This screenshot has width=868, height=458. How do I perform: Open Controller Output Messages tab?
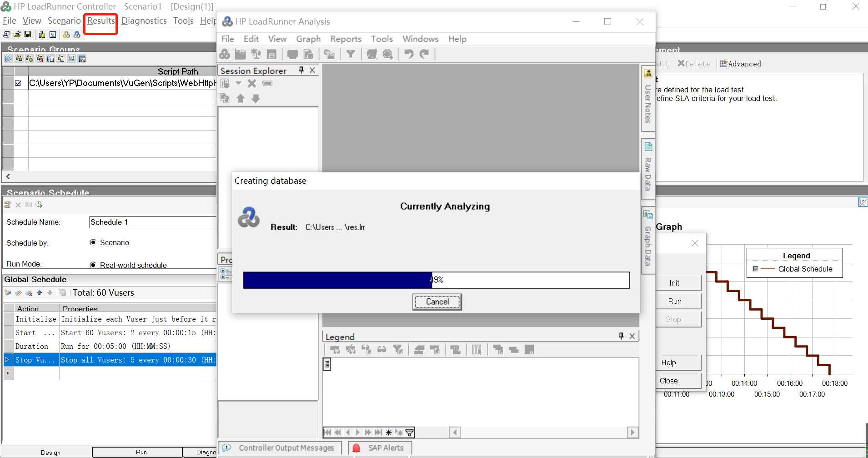point(280,448)
